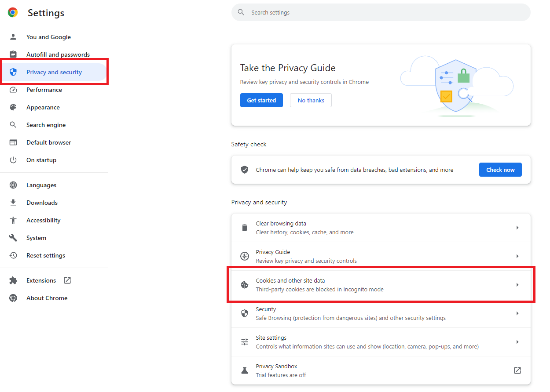Go to the Search engine settings
Screen dimensions: 550x392
point(46,125)
